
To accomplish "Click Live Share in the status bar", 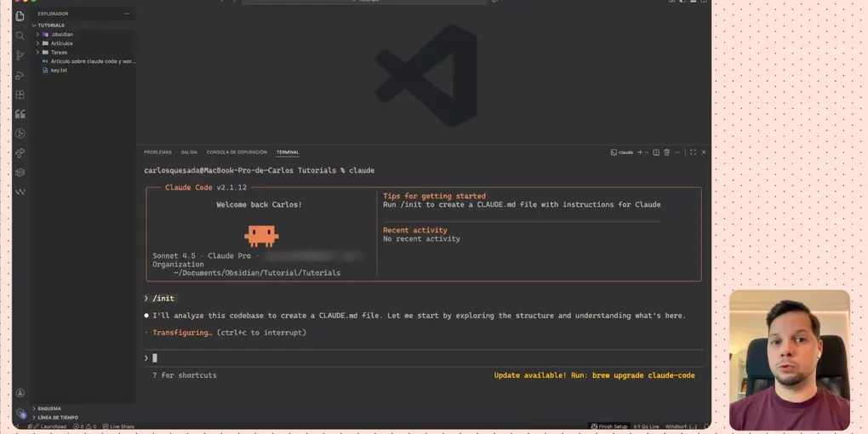I will [x=118, y=427].
